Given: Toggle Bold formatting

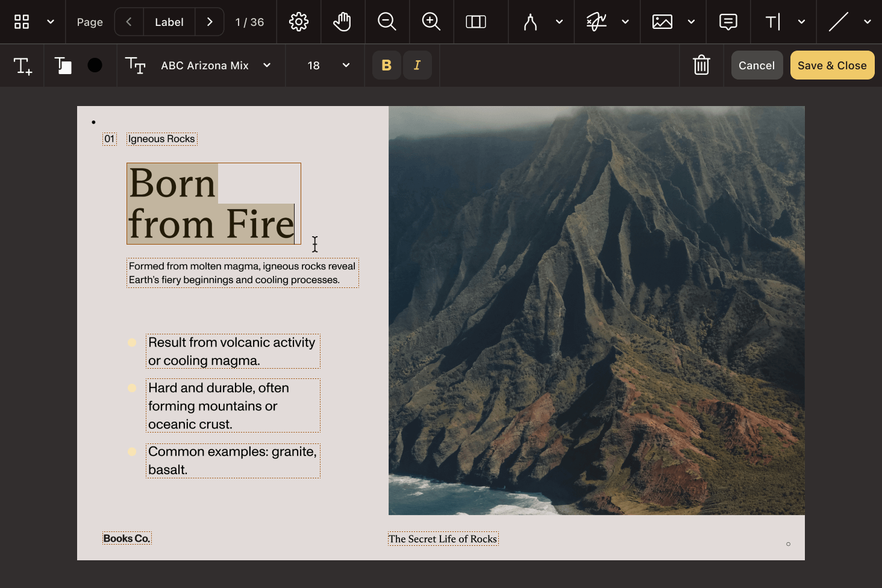Looking at the screenshot, I should point(387,65).
